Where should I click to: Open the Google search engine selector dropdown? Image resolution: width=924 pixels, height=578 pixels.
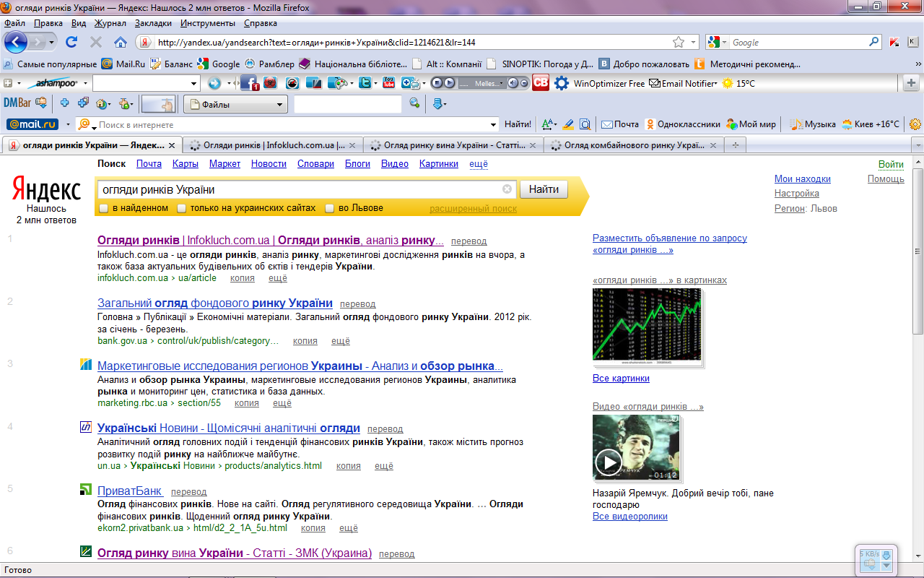[724, 43]
